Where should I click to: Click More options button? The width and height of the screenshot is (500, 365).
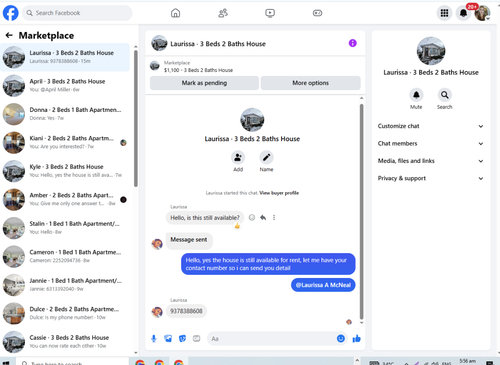pos(310,83)
